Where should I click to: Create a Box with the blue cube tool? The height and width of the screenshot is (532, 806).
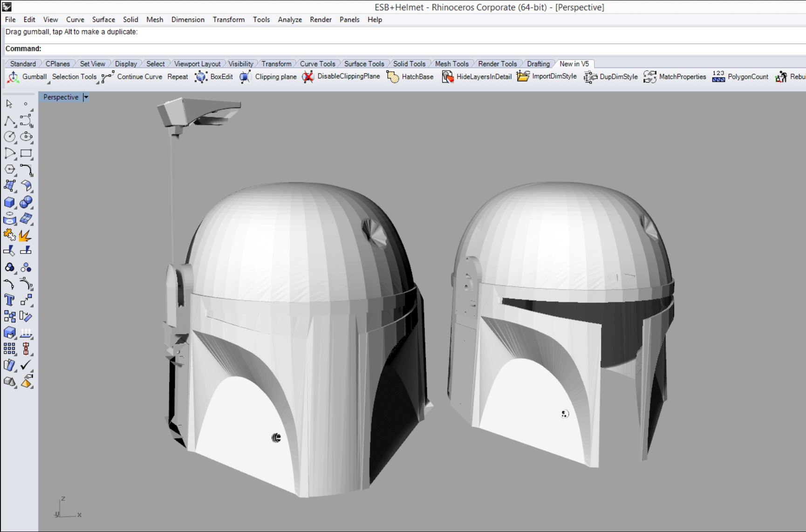coord(9,202)
